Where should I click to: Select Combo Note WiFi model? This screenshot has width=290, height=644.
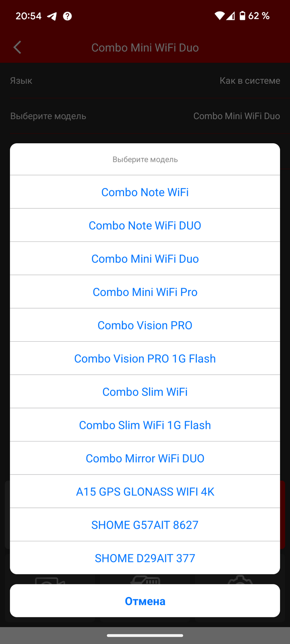(145, 192)
